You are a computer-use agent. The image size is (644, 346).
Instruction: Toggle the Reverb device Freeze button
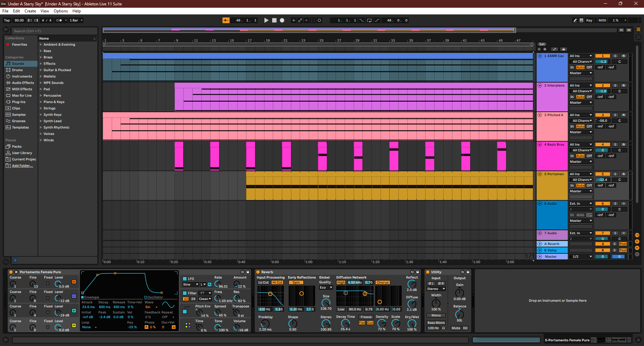[x=366, y=317]
